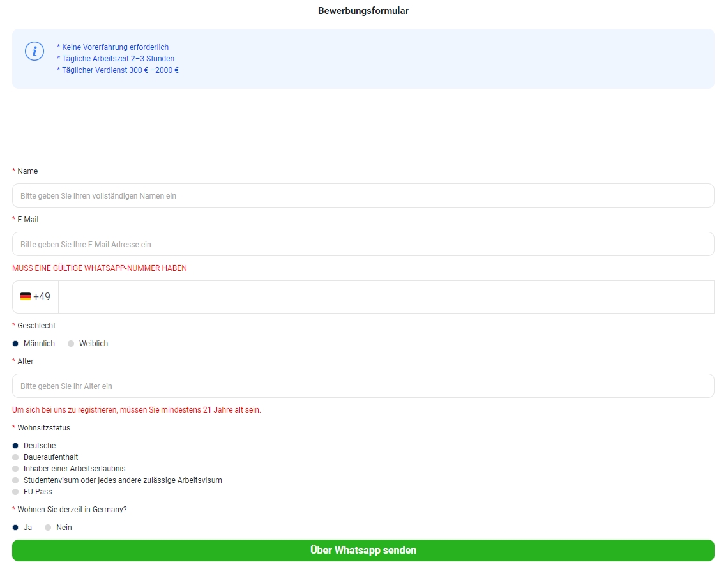The height and width of the screenshot is (562, 728).
Task: Click 'Tägliche Arbeitszeit 2–3 Stunden' text
Action: tap(116, 59)
